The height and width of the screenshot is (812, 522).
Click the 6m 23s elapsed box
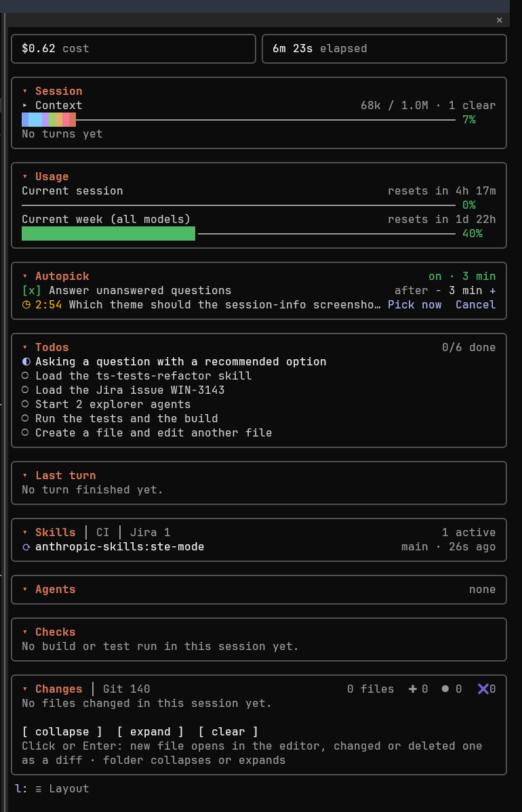[x=384, y=49]
